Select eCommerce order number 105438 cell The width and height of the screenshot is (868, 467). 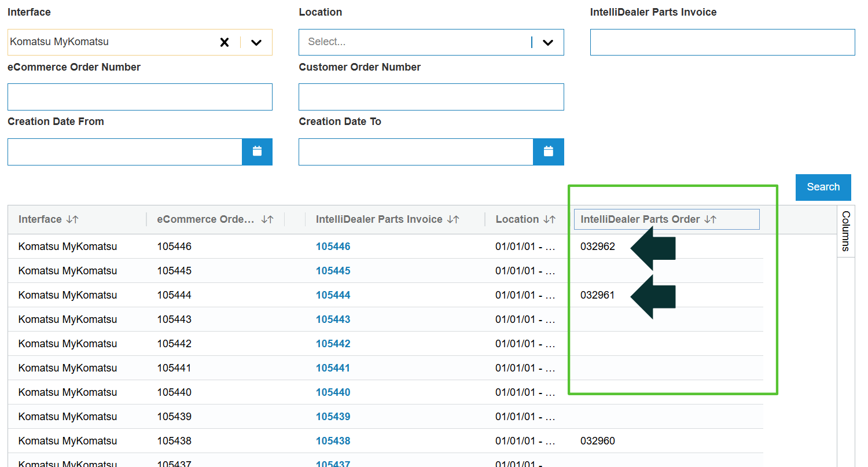pyautogui.click(x=174, y=441)
